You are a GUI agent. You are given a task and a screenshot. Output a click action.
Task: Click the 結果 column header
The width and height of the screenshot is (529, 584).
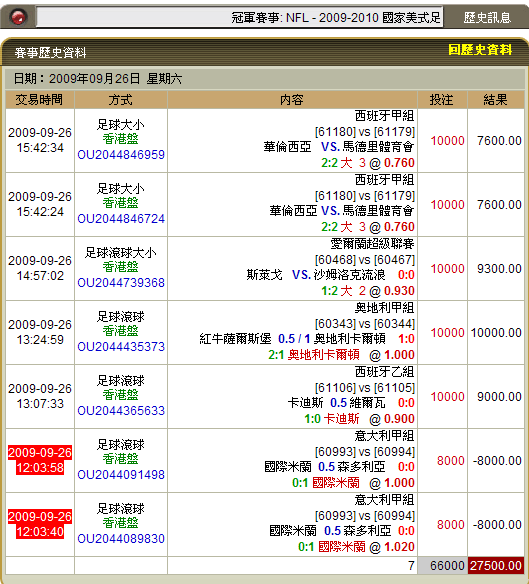[x=495, y=100]
